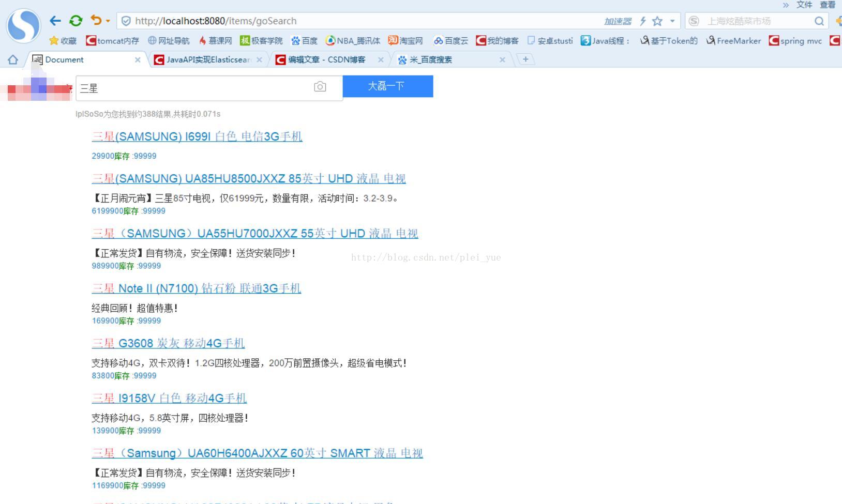Viewport: 842px width, 504px height.
Task: Open the 慕课网 bookmark
Action: pos(215,41)
